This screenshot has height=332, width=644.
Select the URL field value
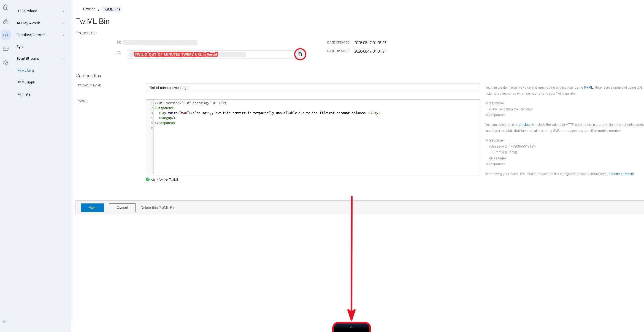tap(211, 55)
